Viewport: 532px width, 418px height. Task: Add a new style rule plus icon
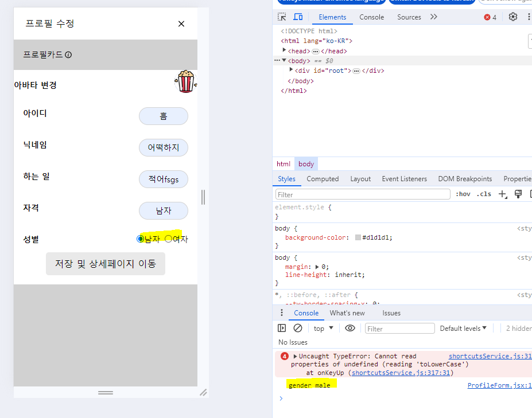point(503,194)
